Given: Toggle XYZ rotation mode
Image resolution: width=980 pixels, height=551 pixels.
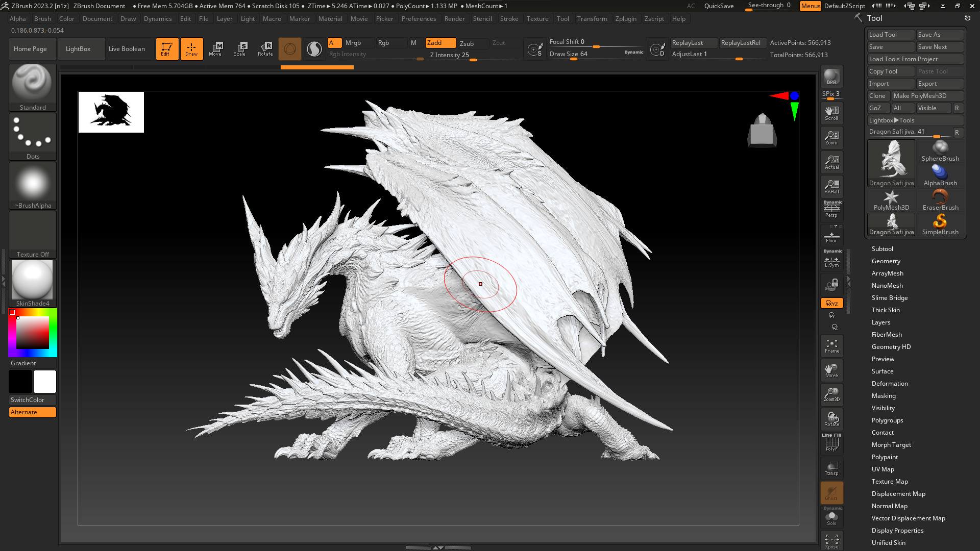Looking at the screenshot, I should point(831,303).
